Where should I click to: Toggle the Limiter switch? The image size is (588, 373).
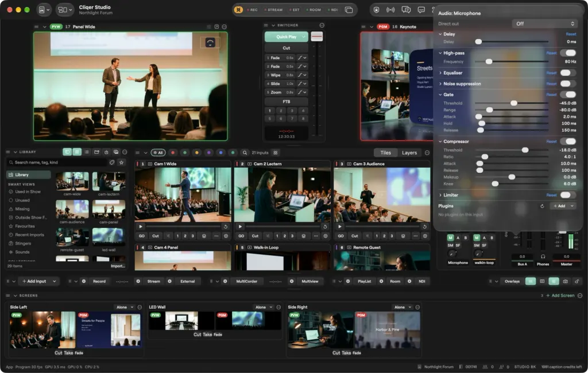[x=568, y=195]
